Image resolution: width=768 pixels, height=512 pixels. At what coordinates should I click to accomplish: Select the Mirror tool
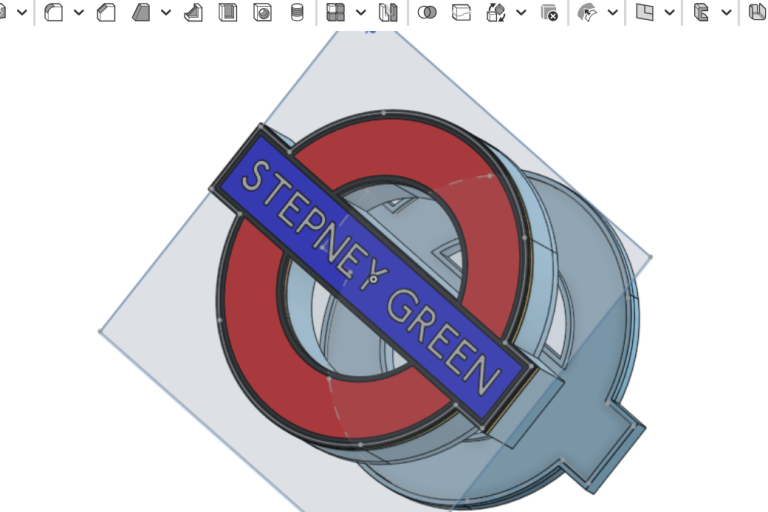[x=388, y=12]
